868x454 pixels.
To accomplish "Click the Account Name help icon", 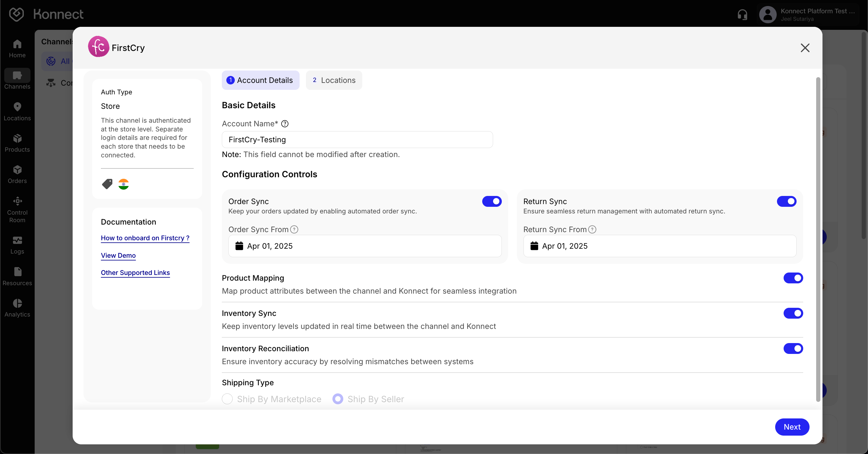I will [285, 124].
